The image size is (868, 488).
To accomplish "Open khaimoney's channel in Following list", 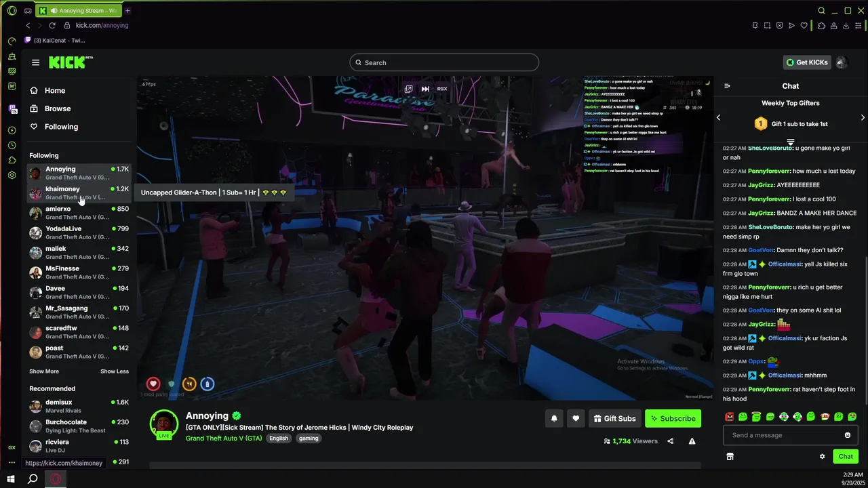I will point(79,193).
